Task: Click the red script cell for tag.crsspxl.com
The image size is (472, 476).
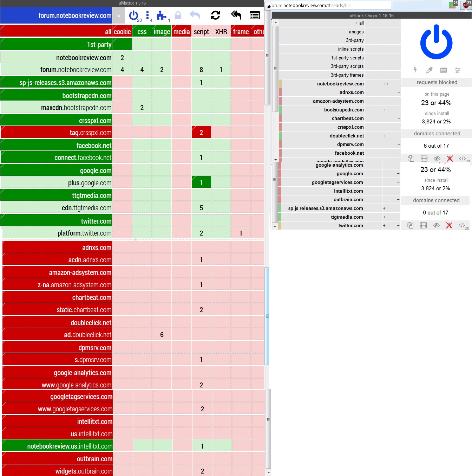Action: point(201,133)
